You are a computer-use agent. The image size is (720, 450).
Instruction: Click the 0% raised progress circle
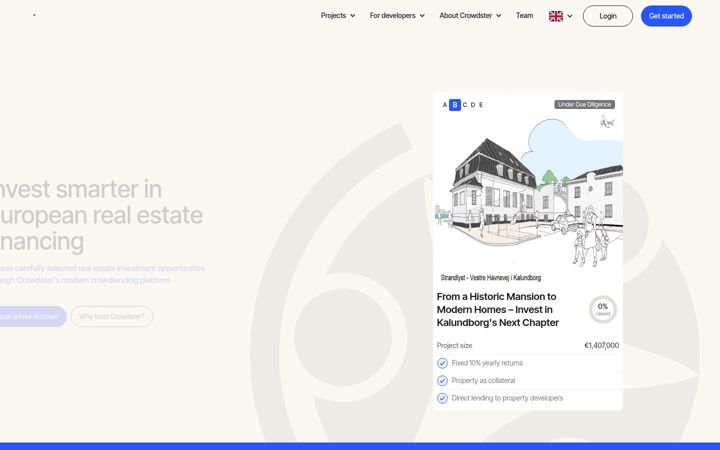pos(602,309)
